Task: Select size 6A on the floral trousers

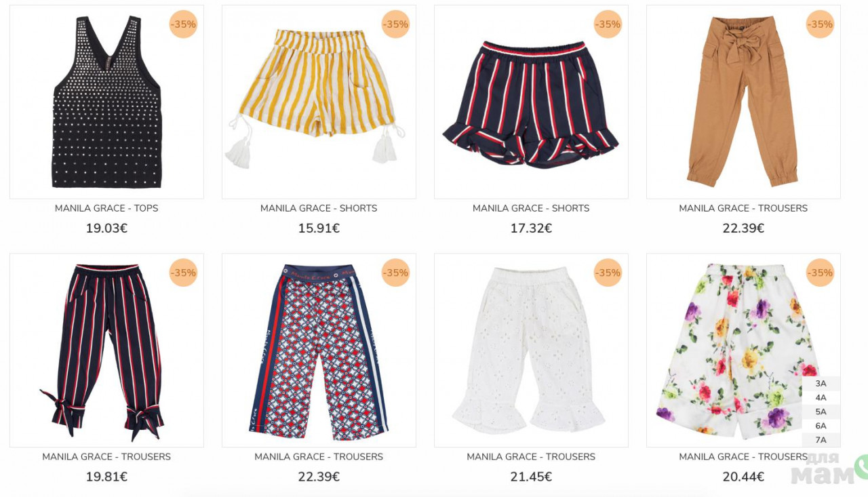Action: coord(821,426)
